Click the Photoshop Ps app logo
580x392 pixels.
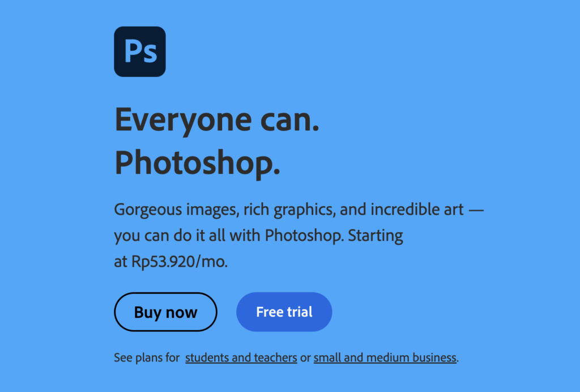[x=140, y=52]
